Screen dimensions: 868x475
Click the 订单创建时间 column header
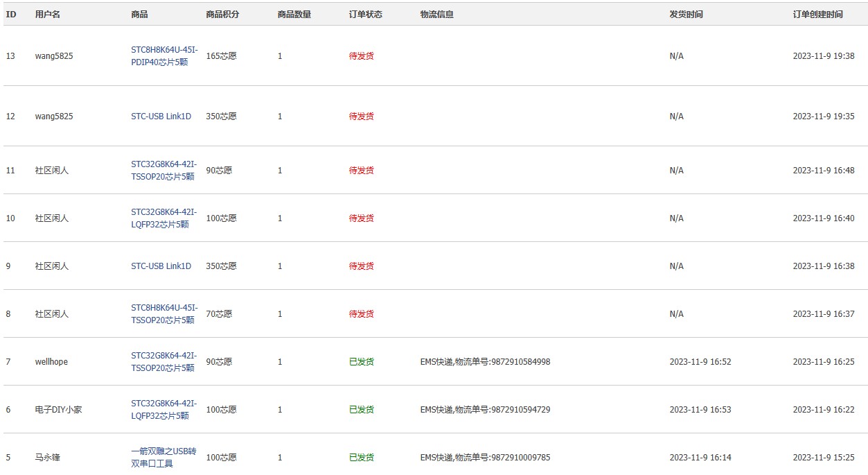pyautogui.click(x=817, y=15)
